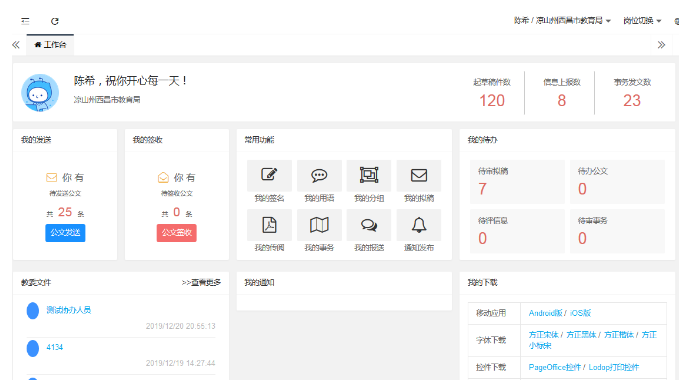Open the 待审事务 card showing 0

pyautogui.click(x=617, y=231)
